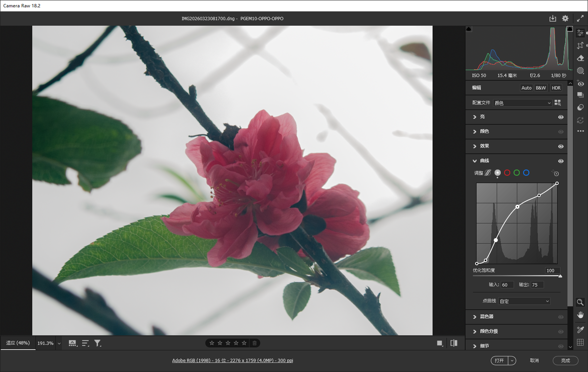Screen dimensions: 588x372
Task: Toggle visibility of 混色器 panel
Action: pos(561,317)
